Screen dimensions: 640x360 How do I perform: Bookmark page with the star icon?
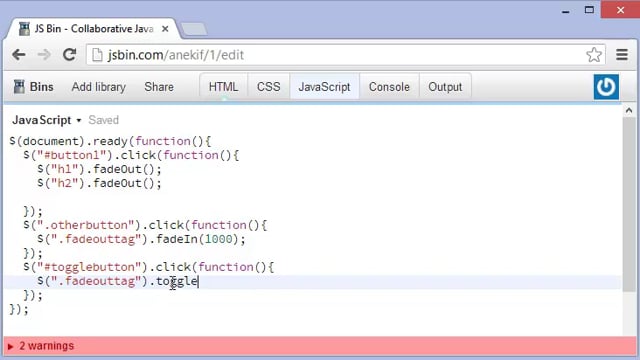[594, 55]
